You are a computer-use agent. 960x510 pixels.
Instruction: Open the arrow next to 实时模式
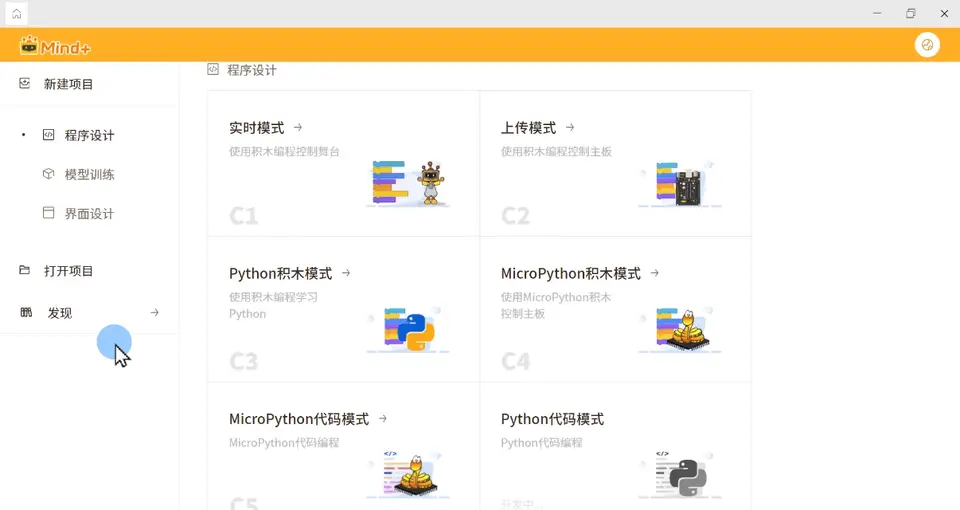tap(298, 127)
